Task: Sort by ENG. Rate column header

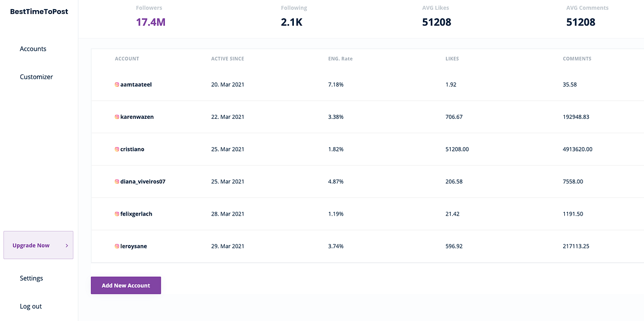Action: click(x=340, y=59)
